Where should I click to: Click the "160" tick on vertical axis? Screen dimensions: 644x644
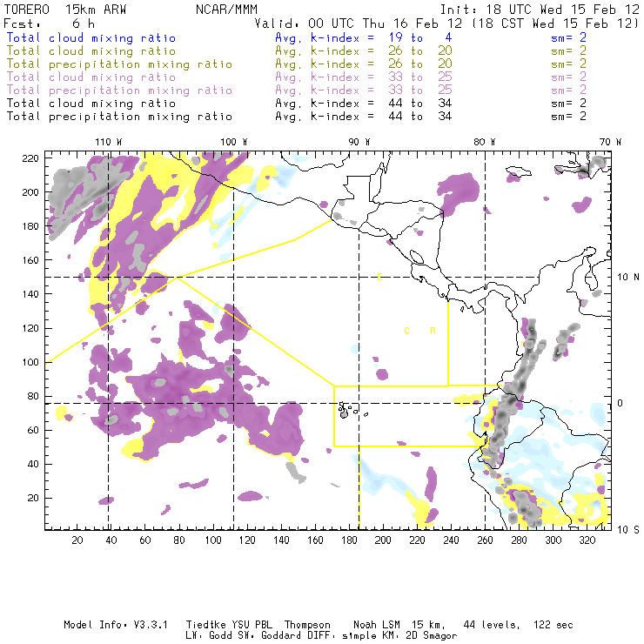30,260
